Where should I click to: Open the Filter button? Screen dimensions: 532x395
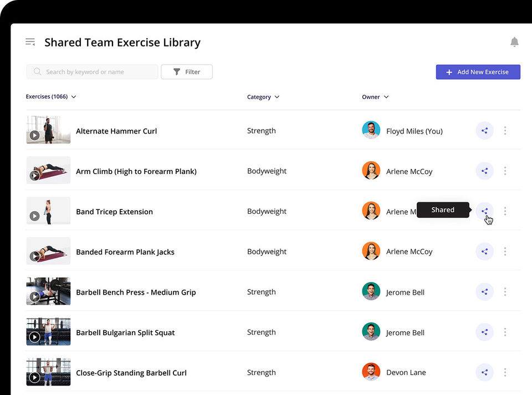coord(187,72)
